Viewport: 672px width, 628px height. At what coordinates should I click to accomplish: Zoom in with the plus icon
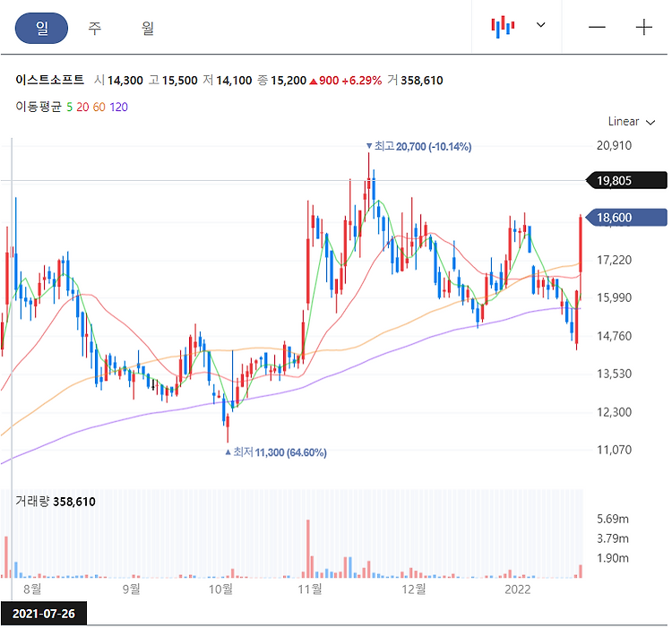[x=643, y=28]
